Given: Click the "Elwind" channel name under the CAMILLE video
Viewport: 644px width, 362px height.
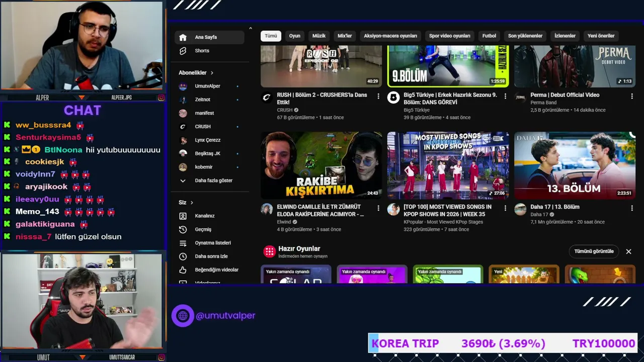Looking at the screenshot, I should 284,222.
